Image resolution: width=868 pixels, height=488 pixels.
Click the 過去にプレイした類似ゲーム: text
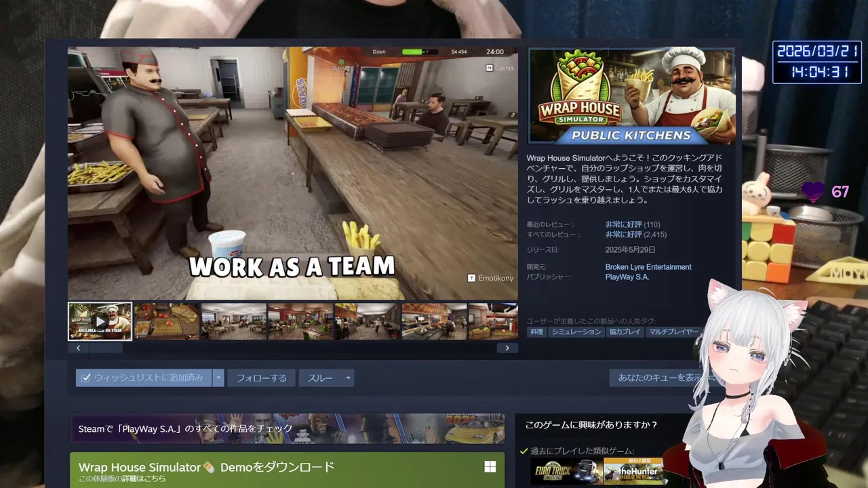tap(583, 451)
